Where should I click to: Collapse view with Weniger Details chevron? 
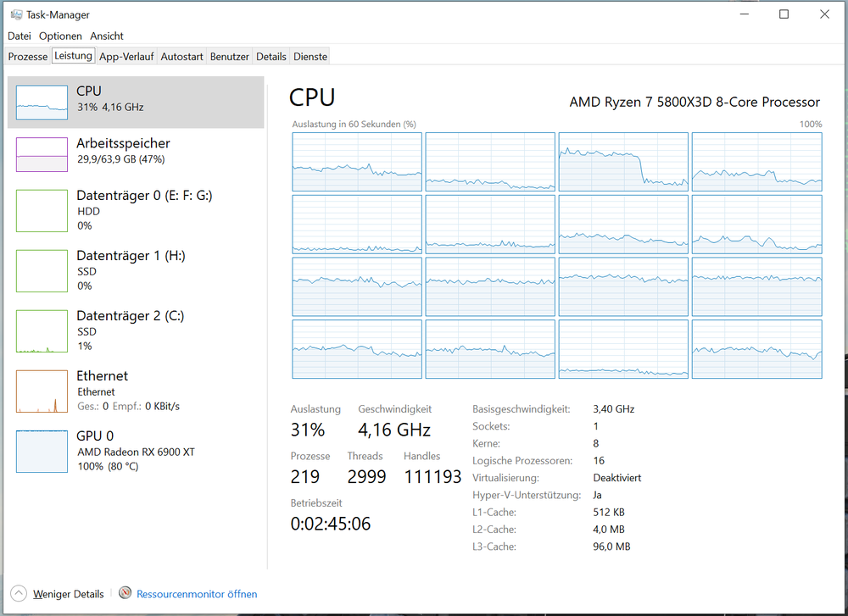[19, 594]
